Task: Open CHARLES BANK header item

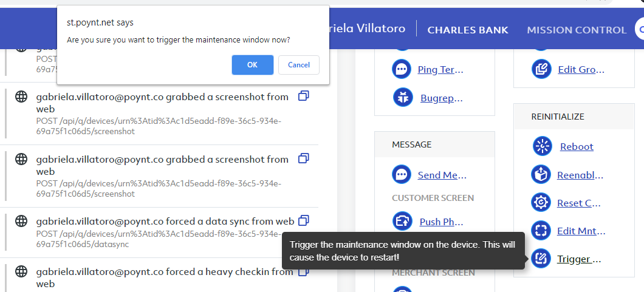Action: click(468, 30)
